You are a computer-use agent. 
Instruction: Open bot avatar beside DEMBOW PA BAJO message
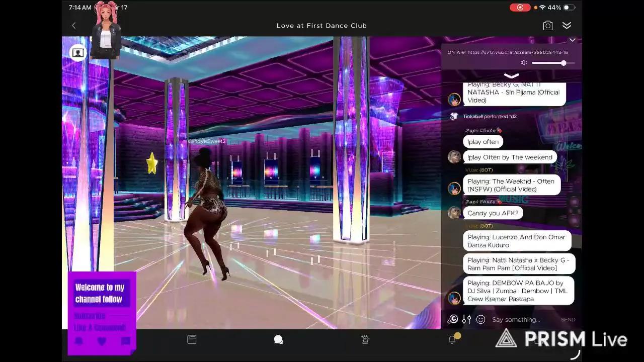click(454, 298)
